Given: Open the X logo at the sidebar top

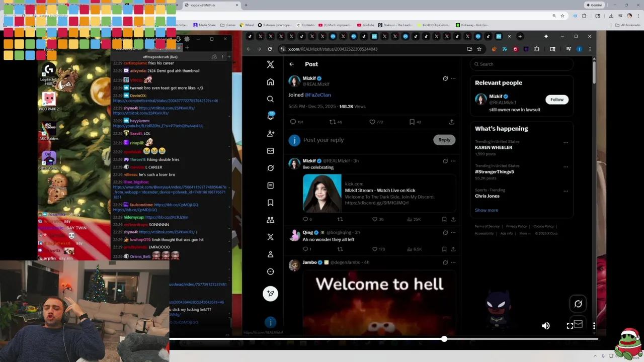Looking at the screenshot, I should tap(270, 64).
